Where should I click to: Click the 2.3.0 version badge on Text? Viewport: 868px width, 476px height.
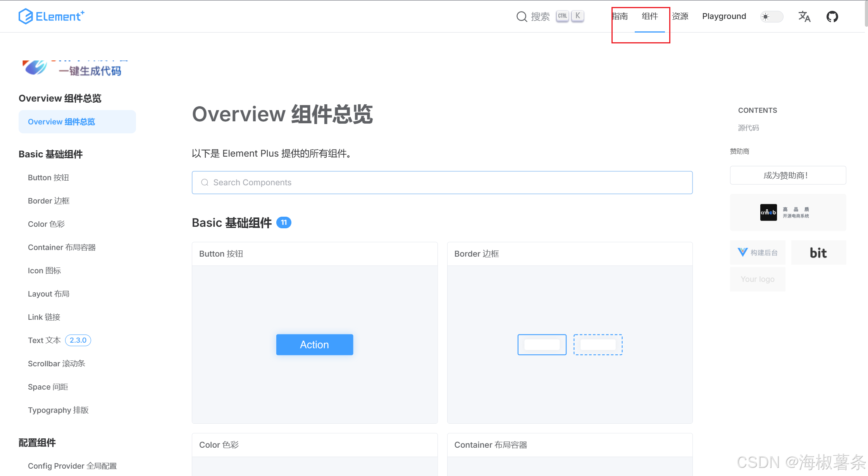[x=77, y=340]
